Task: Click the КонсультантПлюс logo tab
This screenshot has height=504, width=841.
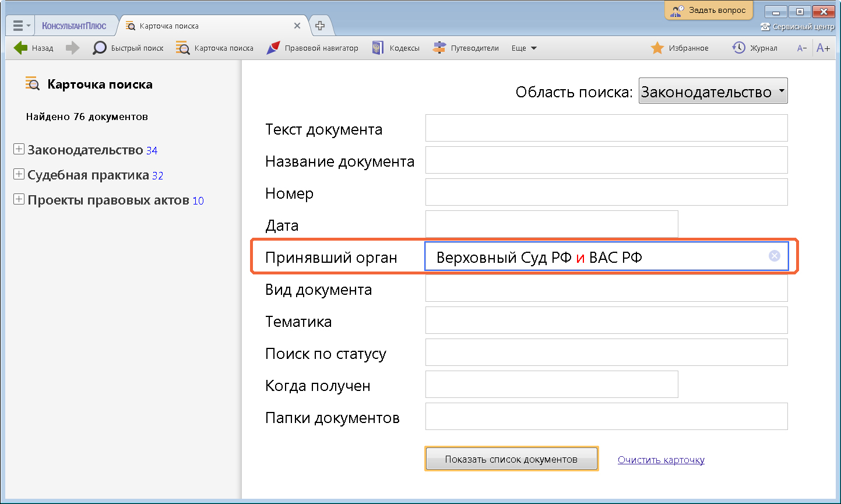Action: click(74, 26)
